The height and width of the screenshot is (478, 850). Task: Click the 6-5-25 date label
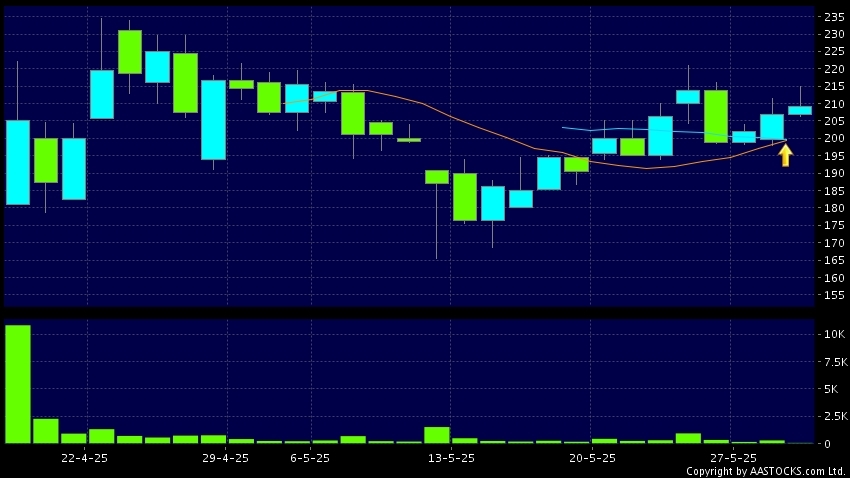pyautogui.click(x=310, y=458)
